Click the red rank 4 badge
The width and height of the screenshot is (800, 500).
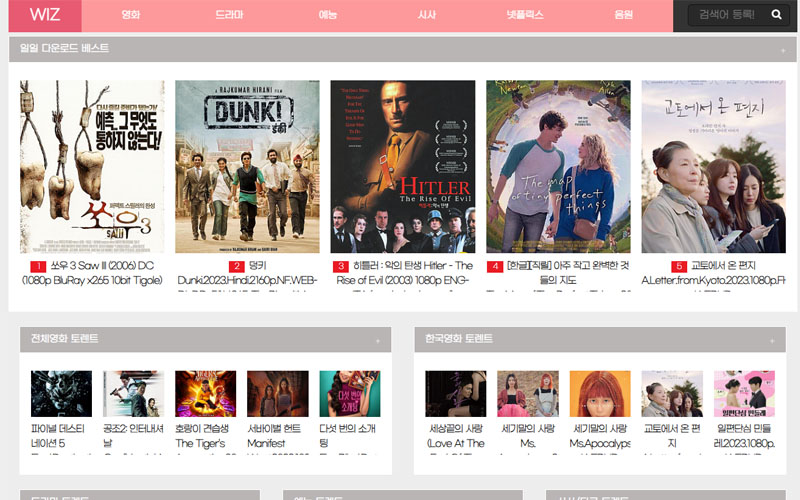click(495, 266)
